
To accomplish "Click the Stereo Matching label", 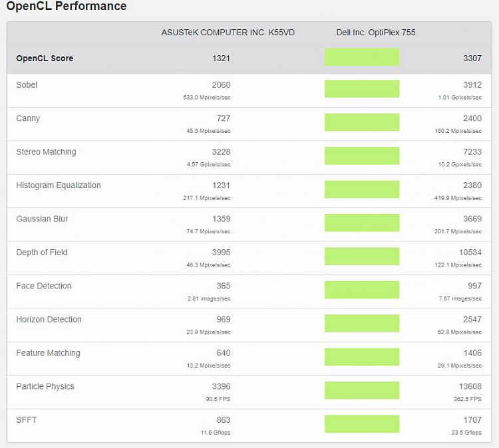I will point(46,152).
